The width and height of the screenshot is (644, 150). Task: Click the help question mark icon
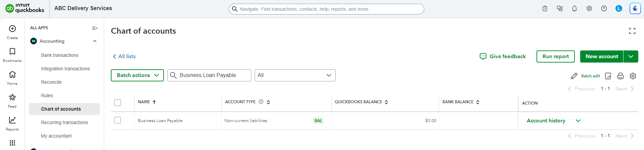[x=604, y=9]
